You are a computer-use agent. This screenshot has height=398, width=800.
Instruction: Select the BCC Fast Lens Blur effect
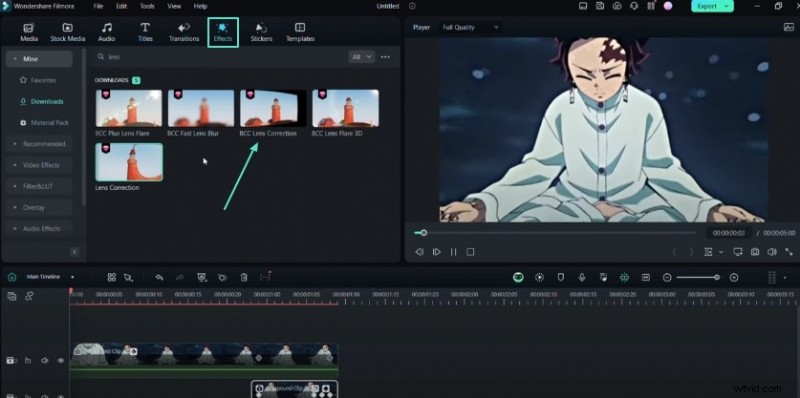(x=201, y=108)
